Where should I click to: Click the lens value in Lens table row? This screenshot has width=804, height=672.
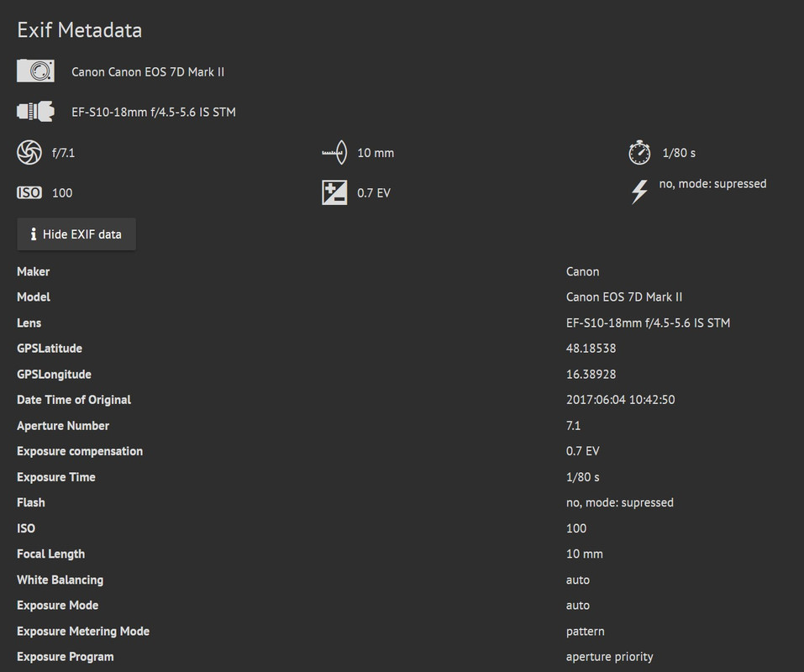point(648,323)
